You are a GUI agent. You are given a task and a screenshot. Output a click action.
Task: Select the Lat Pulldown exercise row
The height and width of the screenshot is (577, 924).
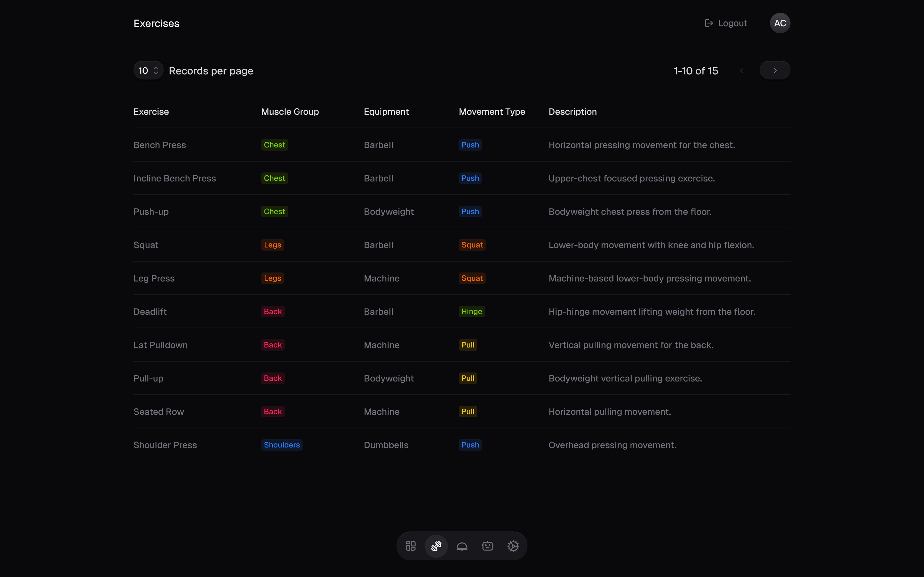[160, 345]
